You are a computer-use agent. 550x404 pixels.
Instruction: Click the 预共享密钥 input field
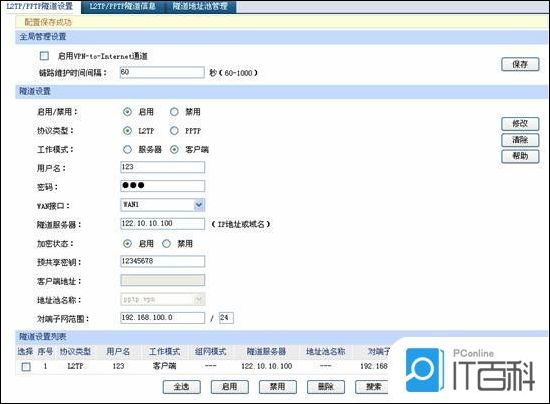click(162, 261)
